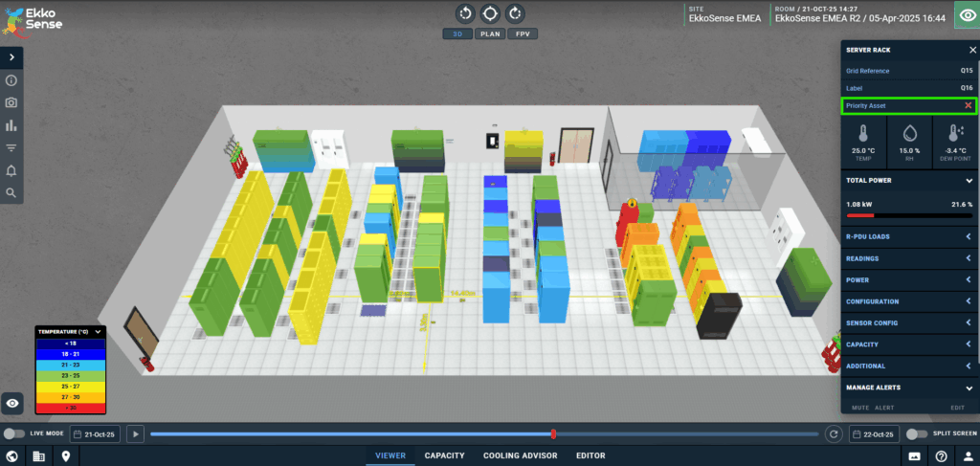The width and height of the screenshot is (980, 466).
Task: Select the black server rack in 3D view
Action: [x=719, y=314]
